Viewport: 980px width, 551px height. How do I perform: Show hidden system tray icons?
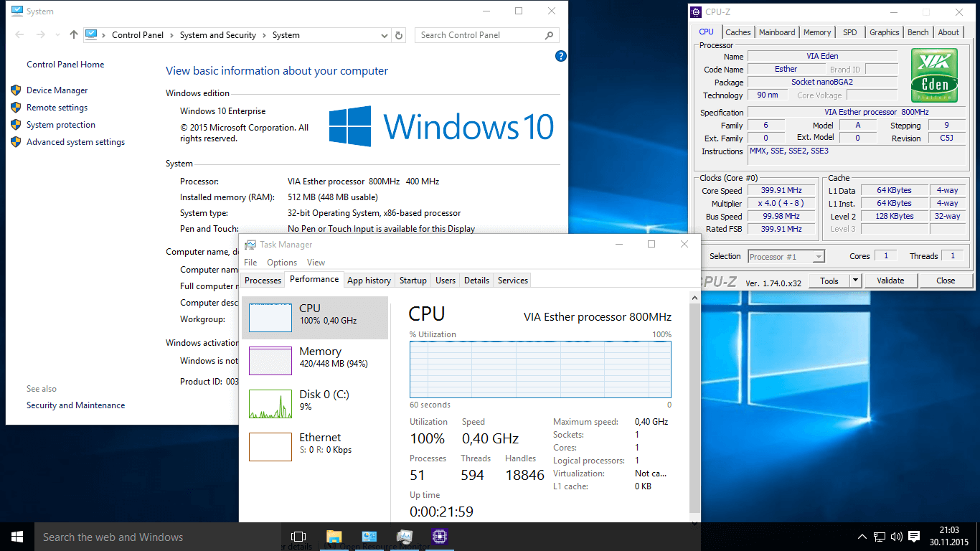tap(862, 537)
